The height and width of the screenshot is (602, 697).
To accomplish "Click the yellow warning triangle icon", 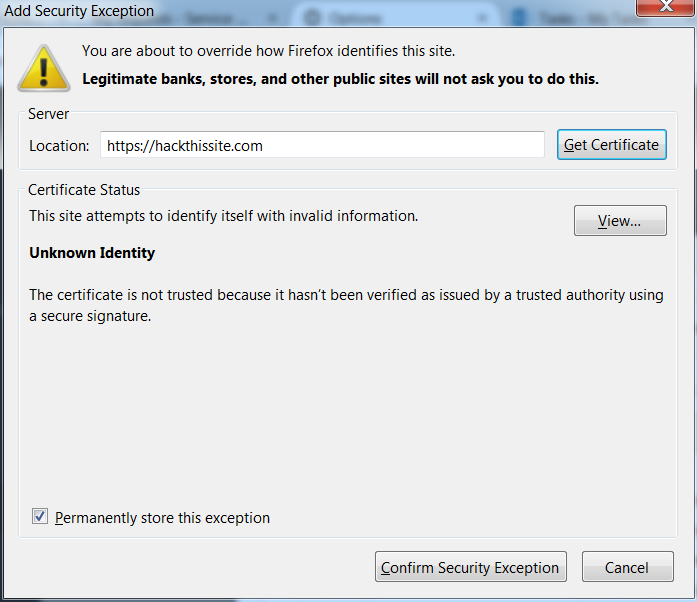I will coord(44,68).
